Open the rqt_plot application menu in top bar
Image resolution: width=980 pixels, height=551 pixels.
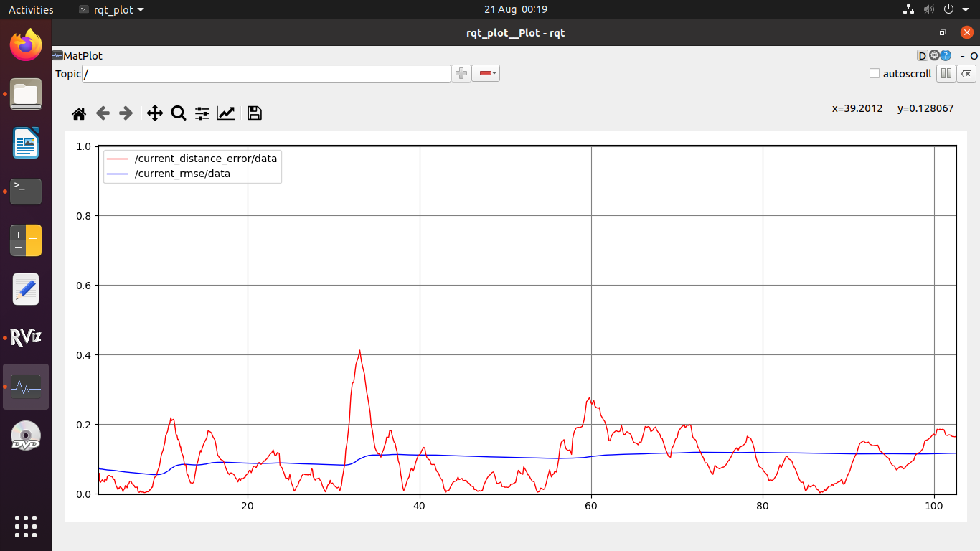pyautogui.click(x=111, y=9)
